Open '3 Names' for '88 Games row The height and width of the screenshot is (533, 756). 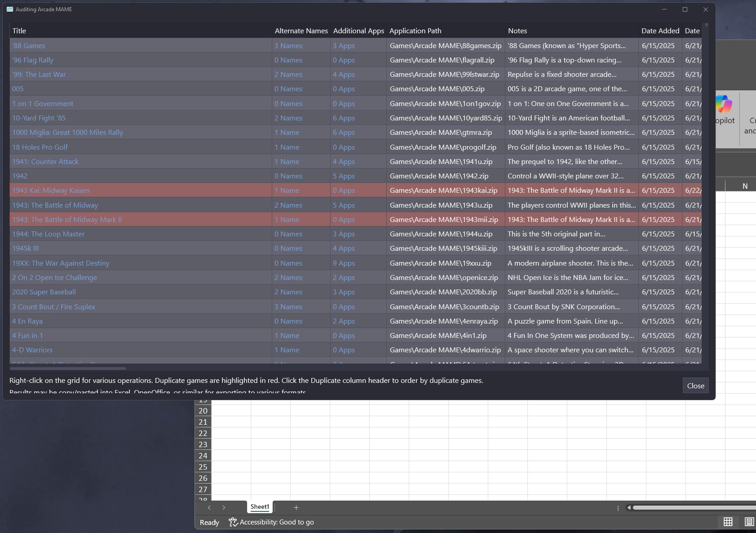pyautogui.click(x=289, y=46)
